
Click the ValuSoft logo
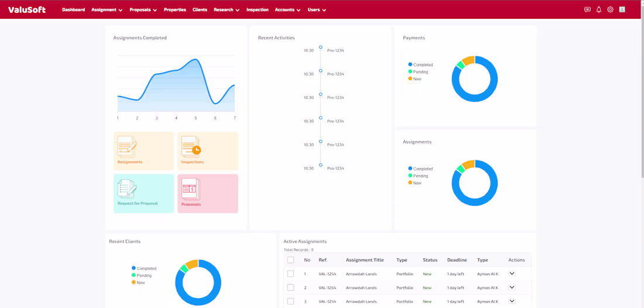click(27, 10)
